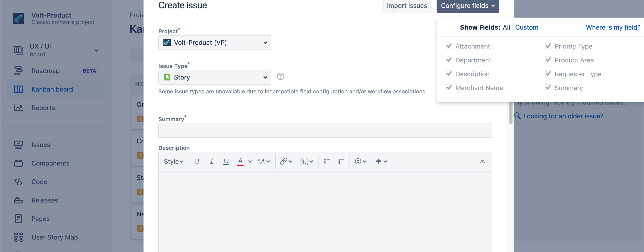Viewport: 644px width, 252px height.
Task: Open the Where is my field link
Action: click(613, 27)
